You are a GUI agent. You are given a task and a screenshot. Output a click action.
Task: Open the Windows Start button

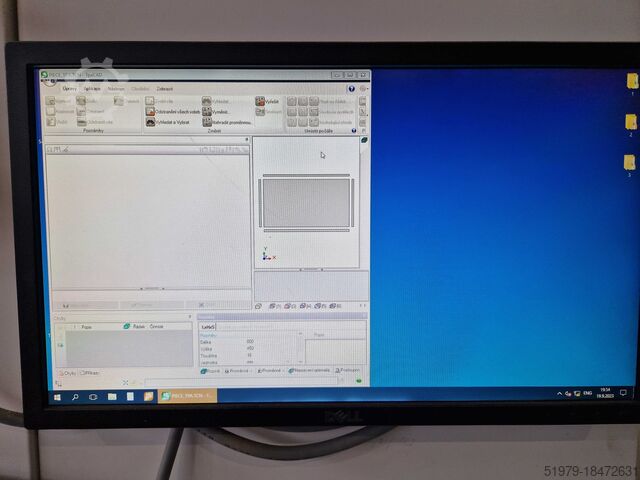tap(56, 397)
